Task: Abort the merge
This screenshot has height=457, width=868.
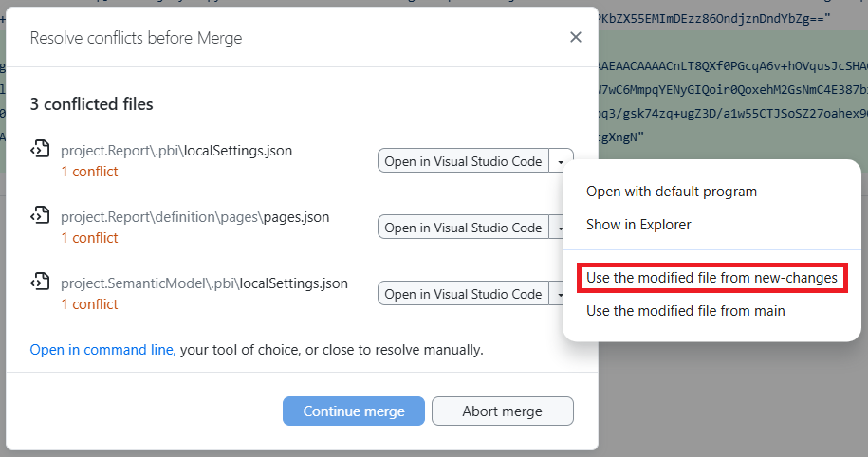Action: pos(502,411)
